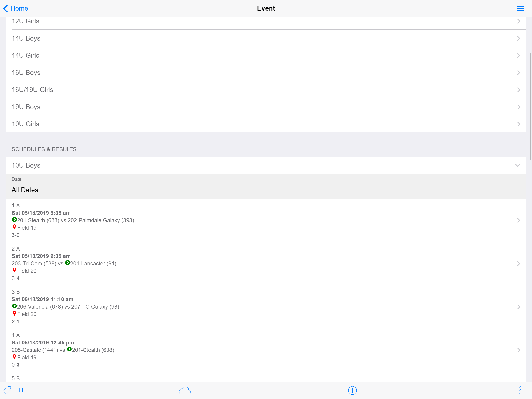This screenshot has width=532, height=399.
Task: Select 'Sat 05/18/2019 11:10 am' text
Action: click(x=43, y=299)
